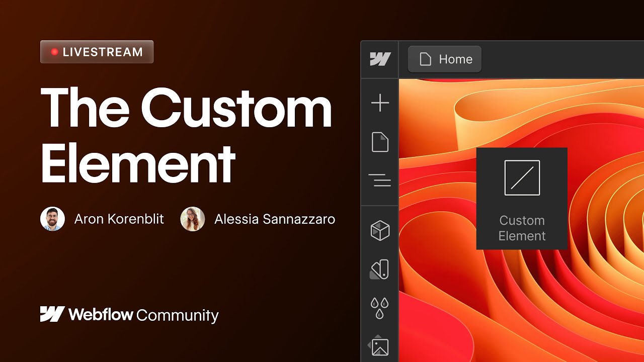Click the Webflow Community logo
644x362 pixels.
coord(129,315)
